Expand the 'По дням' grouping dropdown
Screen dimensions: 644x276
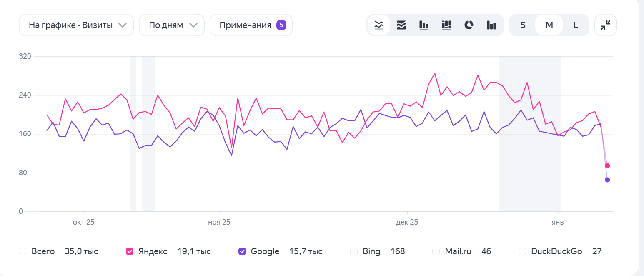point(172,25)
